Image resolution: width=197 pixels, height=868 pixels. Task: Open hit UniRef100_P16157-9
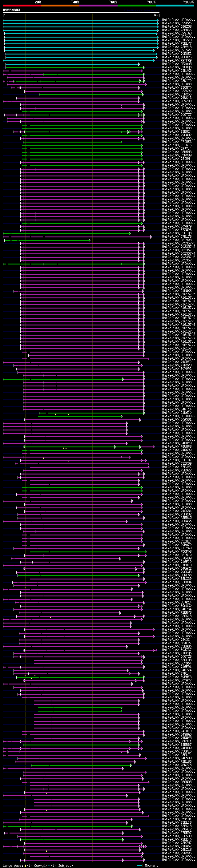179,318
